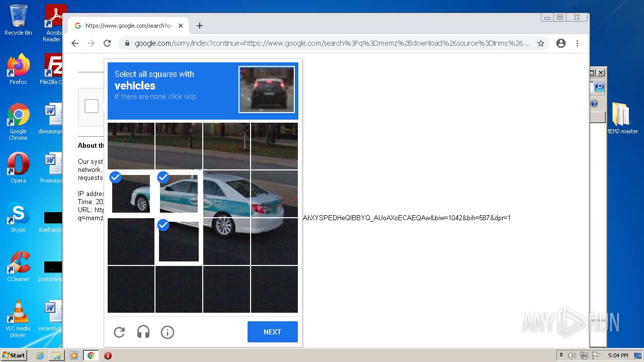Open the Start menu
644x362 pixels.
pos(14,355)
